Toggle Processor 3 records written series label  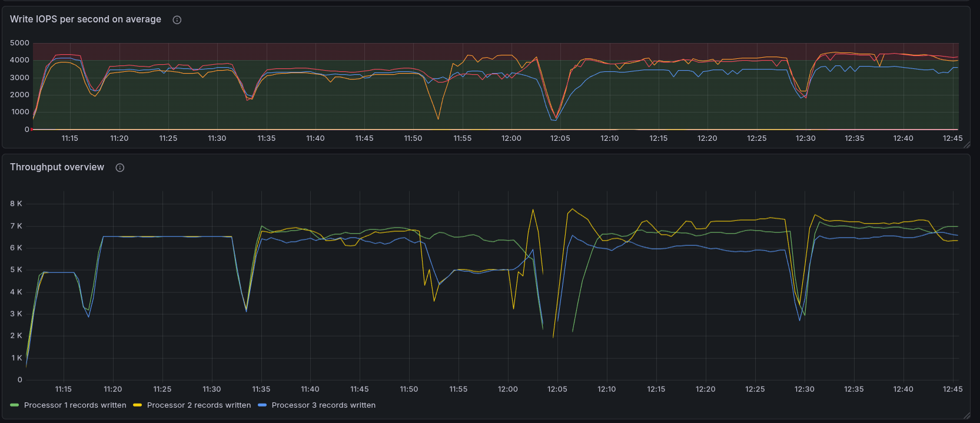323,405
